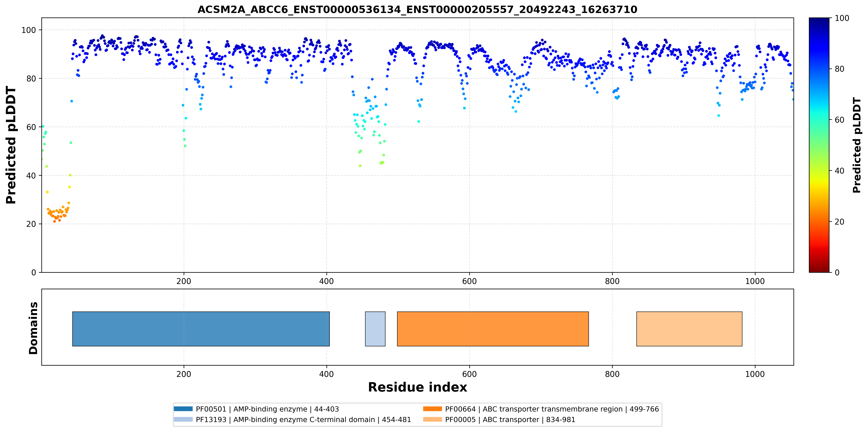Image resolution: width=868 pixels, height=432 pixels.
Task: Click the PF00664 orange legend swatch
Action: tap(432, 409)
